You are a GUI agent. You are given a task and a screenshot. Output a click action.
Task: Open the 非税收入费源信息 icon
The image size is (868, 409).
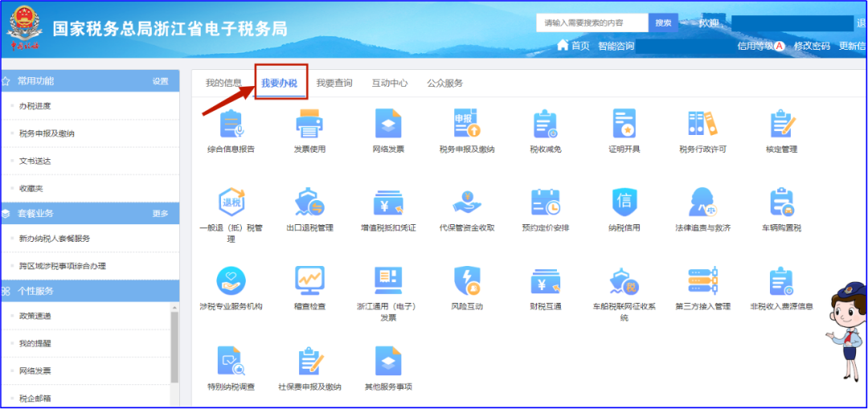click(781, 281)
